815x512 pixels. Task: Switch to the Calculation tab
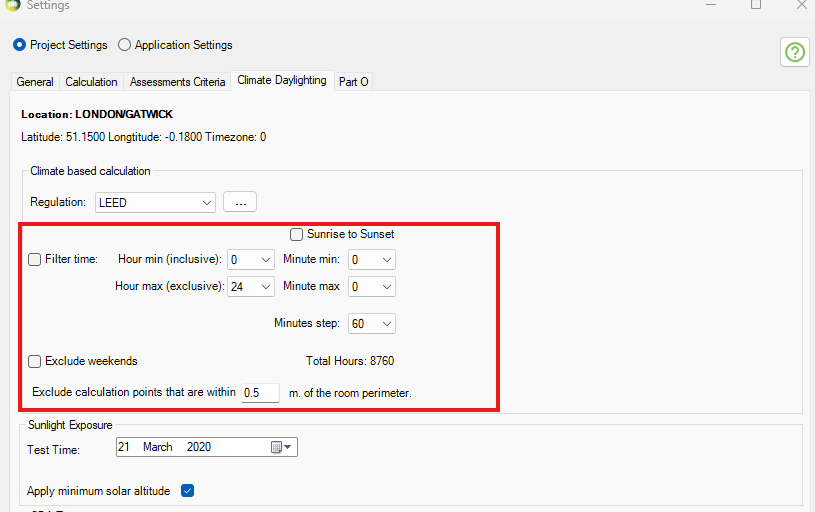pos(91,82)
